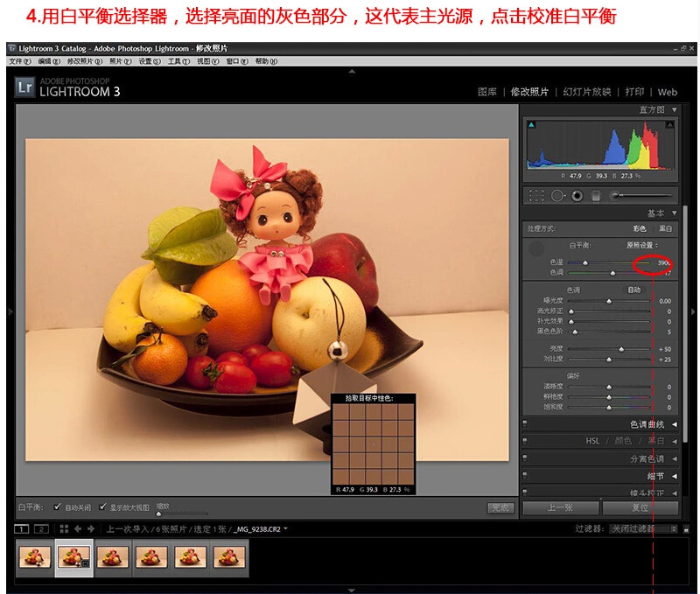
Task: Show the left panel arrow
Action: click(10, 312)
